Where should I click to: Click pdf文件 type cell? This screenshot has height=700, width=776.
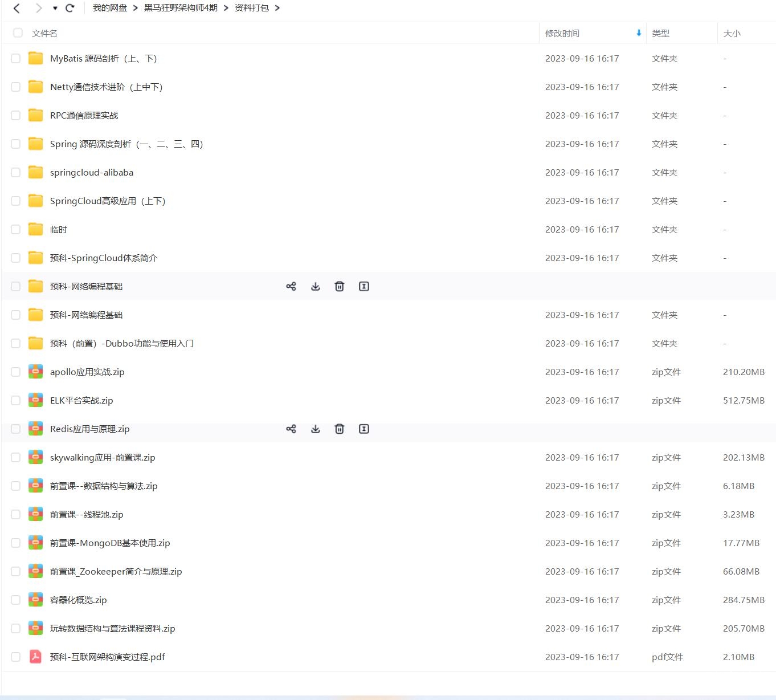(667, 657)
